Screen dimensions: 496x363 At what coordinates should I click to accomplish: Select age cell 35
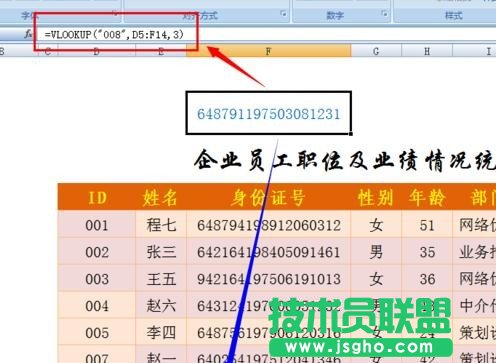(427, 252)
